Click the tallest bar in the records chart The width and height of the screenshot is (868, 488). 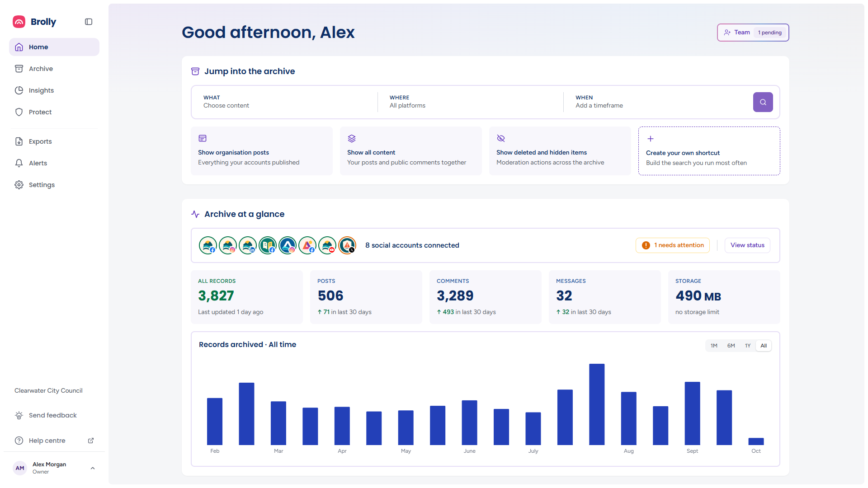[x=597, y=404]
